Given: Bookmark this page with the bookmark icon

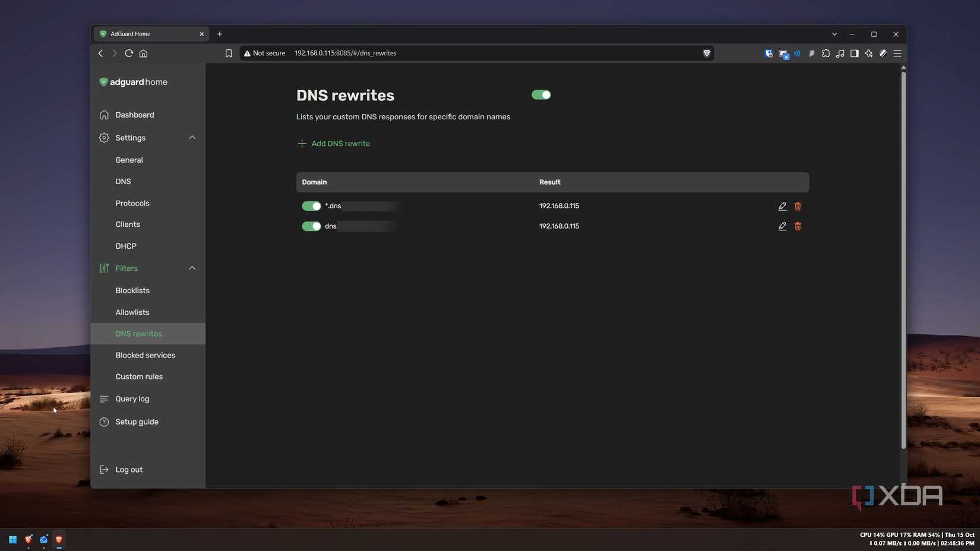Looking at the screenshot, I should [229, 53].
